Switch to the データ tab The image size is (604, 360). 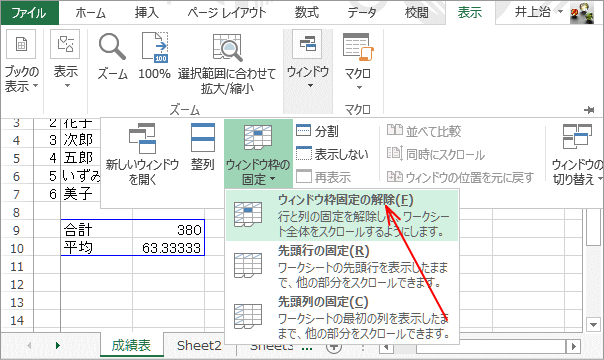362,13
